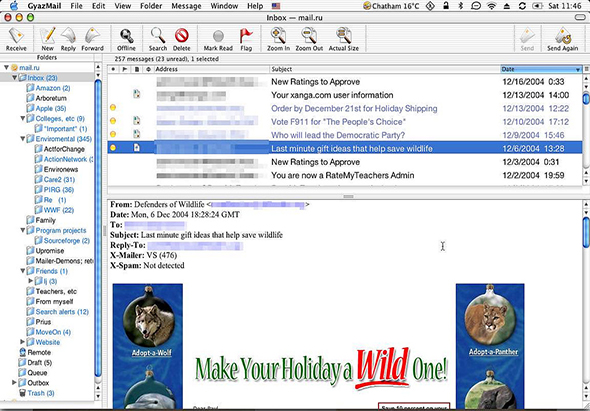This screenshot has width=590, height=411.
Task: Click the attachment icon on xanga.com message
Action: pos(137,94)
